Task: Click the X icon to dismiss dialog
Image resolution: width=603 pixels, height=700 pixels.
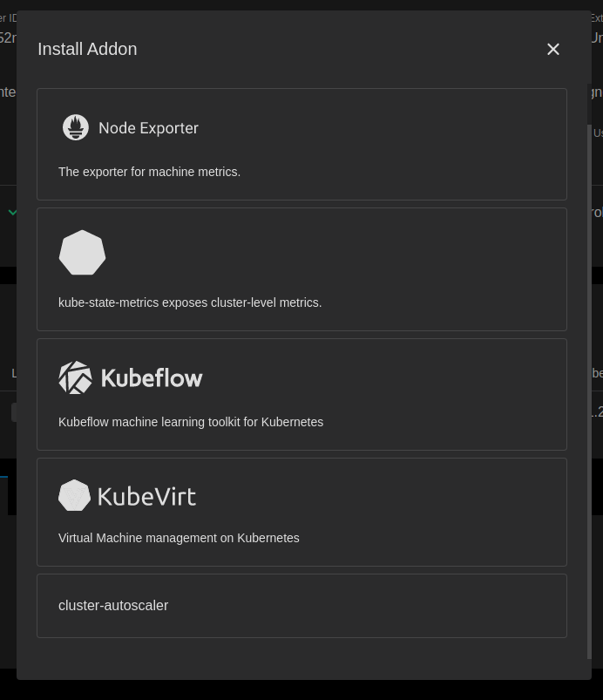Action: 553,49
